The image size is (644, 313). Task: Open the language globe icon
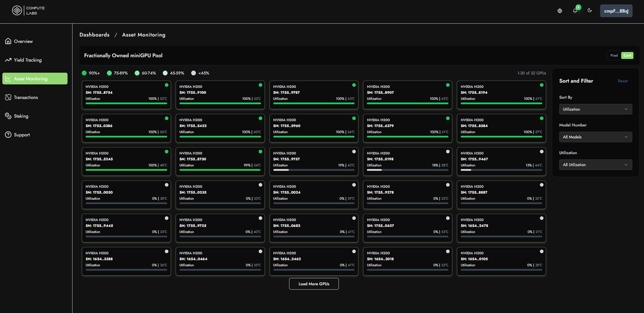point(560,10)
